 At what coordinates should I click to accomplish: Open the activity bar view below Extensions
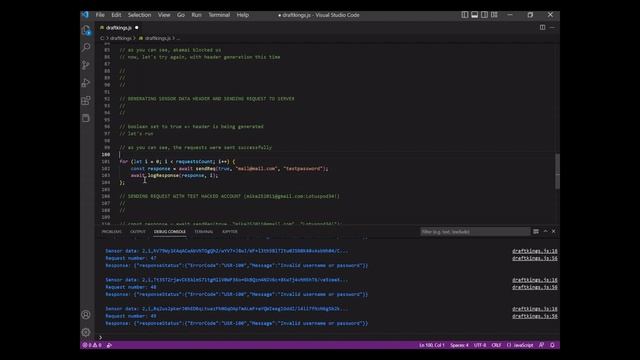pos(86,118)
